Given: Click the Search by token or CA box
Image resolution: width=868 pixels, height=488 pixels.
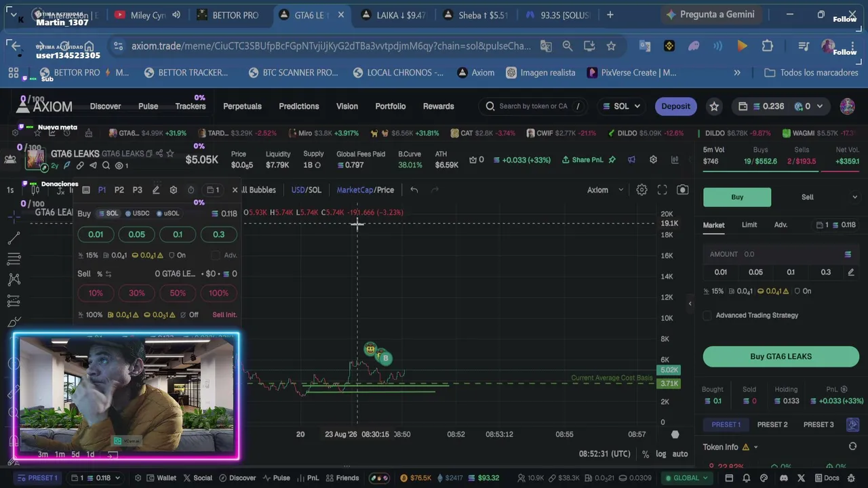Looking at the screenshot, I should (x=534, y=106).
